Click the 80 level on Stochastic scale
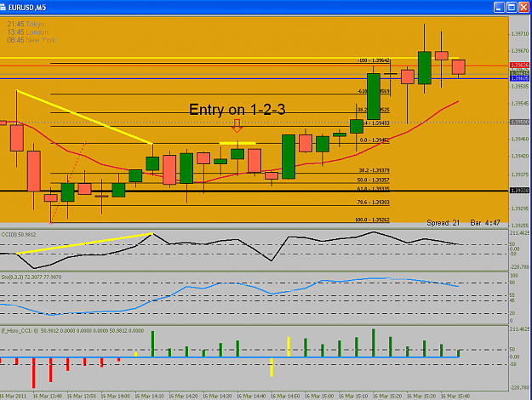This screenshot has width=532, height=400. click(512, 283)
